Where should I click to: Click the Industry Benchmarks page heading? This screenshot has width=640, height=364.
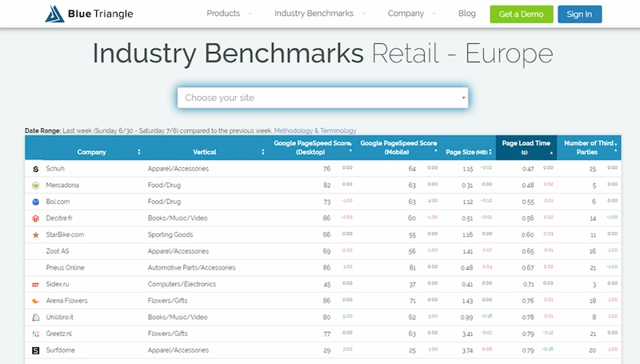pyautogui.click(x=228, y=54)
